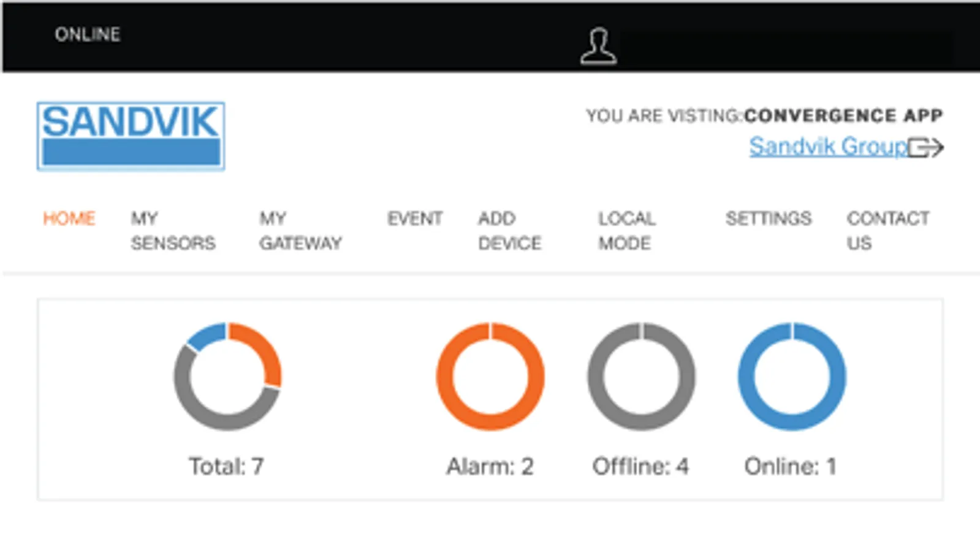980x552 pixels.
Task: Open the CONTACT US page
Action: (888, 231)
